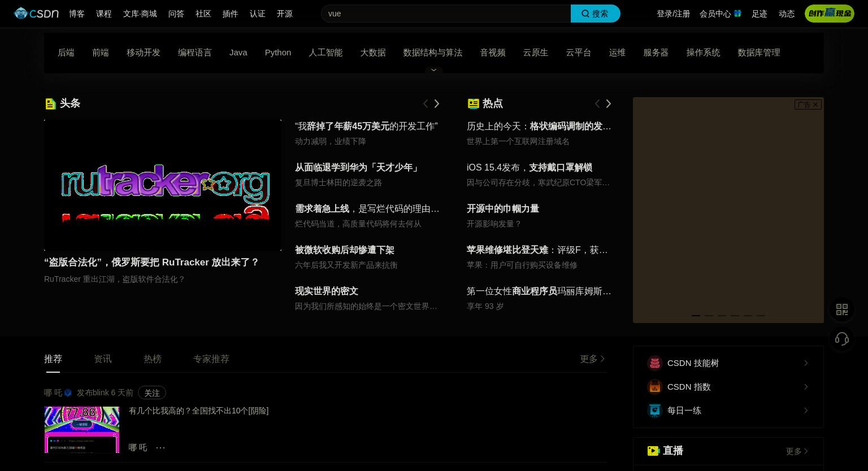868x471 pixels.
Task: Open the 社区 menu item
Action: (x=203, y=14)
